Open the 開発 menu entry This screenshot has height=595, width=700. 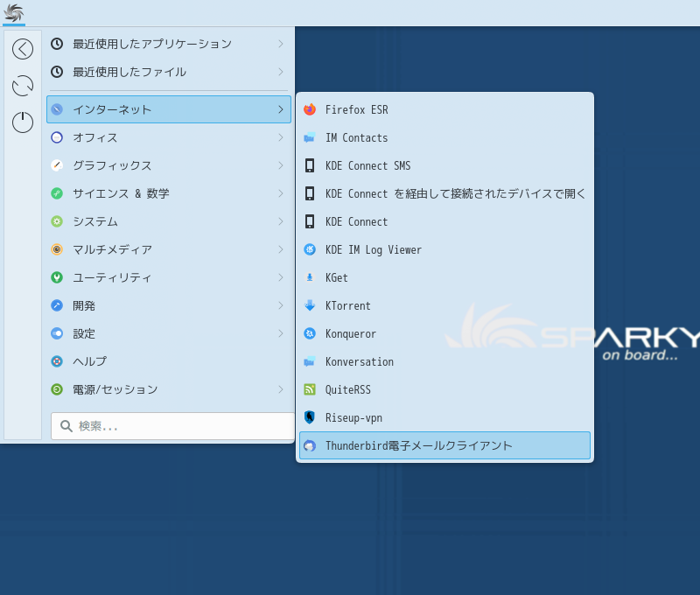pyautogui.click(x=169, y=305)
